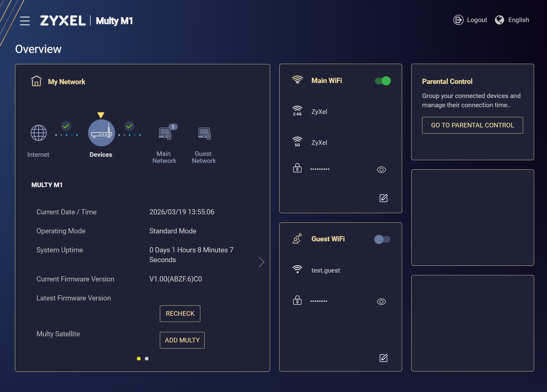Select the Internet globe icon
547x392 pixels.
coord(39,133)
